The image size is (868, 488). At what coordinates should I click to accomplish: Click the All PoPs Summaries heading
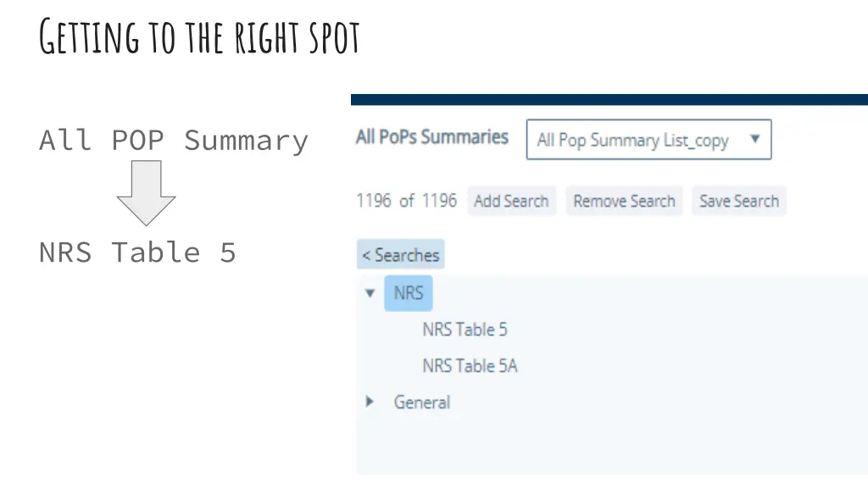coord(431,136)
